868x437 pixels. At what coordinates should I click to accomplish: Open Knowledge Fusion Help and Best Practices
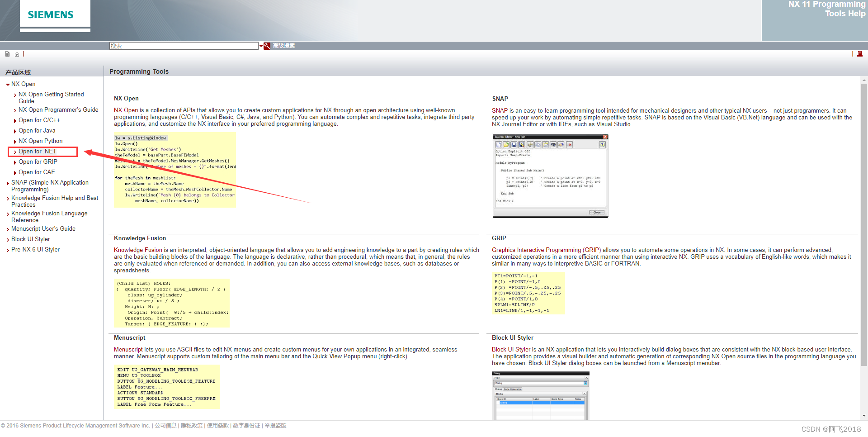click(x=55, y=201)
